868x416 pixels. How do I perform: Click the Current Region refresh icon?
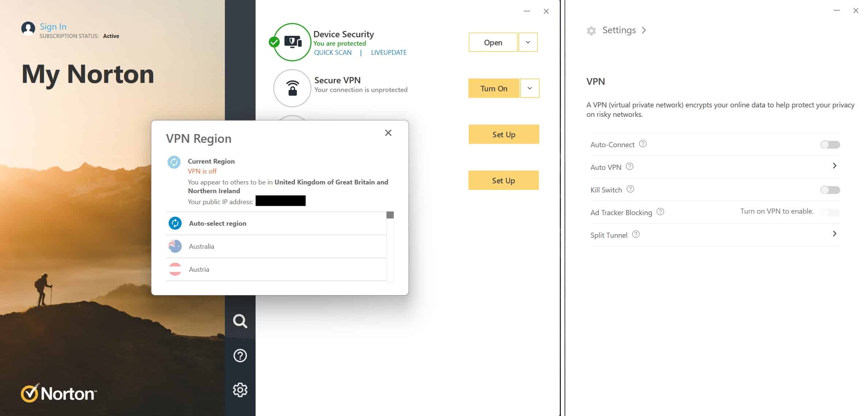(174, 162)
